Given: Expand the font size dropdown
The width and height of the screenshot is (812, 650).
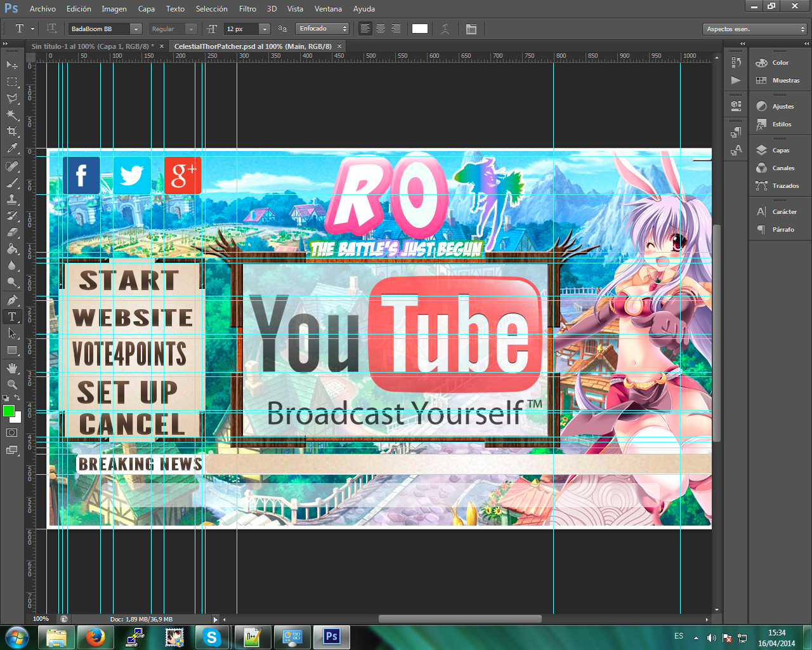Looking at the screenshot, I should (265, 29).
